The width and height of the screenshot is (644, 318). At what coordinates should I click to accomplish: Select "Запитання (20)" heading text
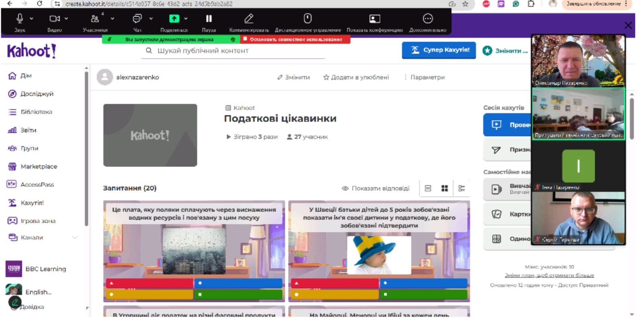tap(130, 188)
